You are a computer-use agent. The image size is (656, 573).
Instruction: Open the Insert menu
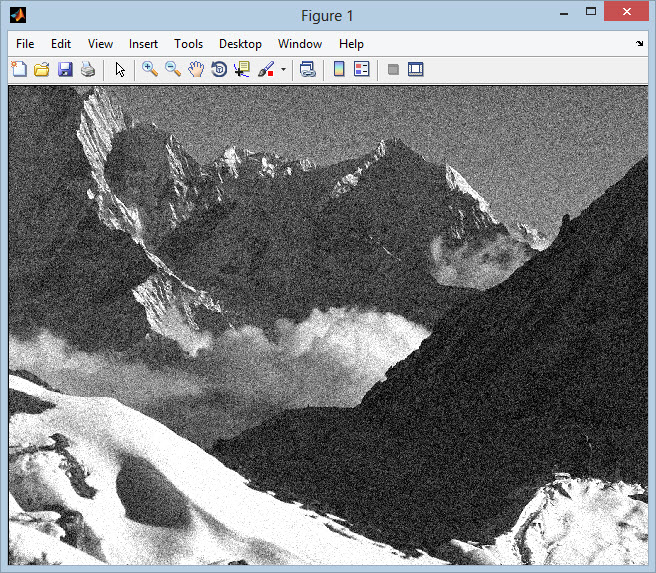[144, 44]
